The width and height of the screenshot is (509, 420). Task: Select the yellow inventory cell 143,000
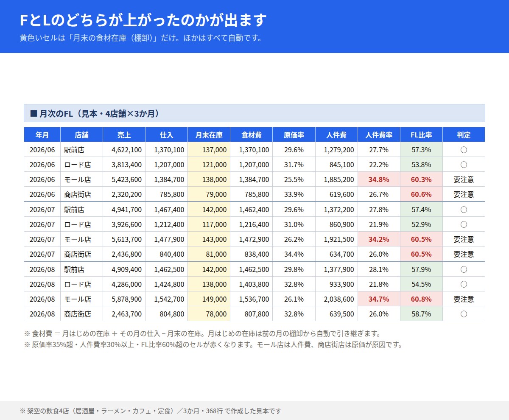click(209, 239)
